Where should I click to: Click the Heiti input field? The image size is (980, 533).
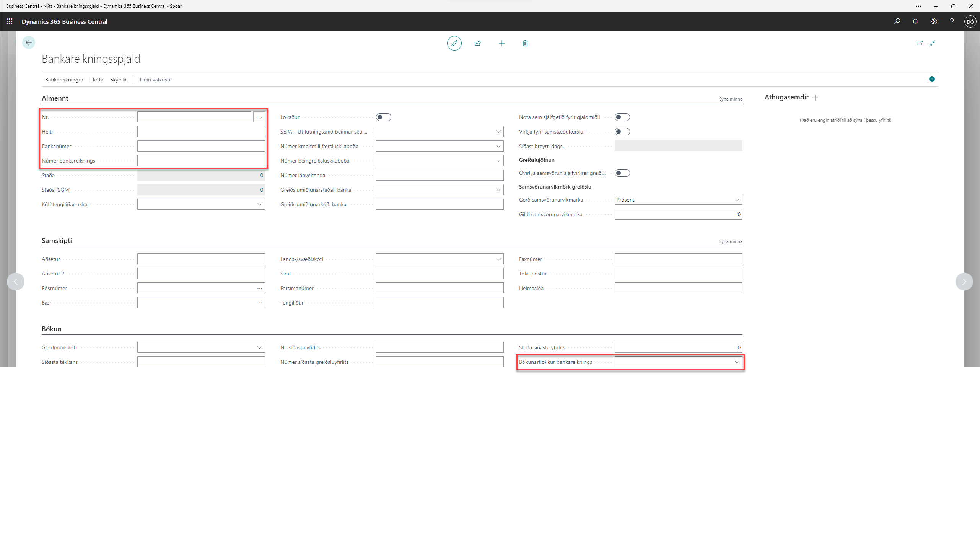click(x=201, y=132)
